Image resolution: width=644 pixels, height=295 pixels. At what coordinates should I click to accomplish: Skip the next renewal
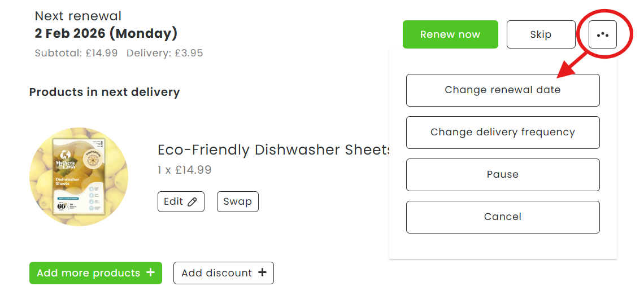coord(541,34)
